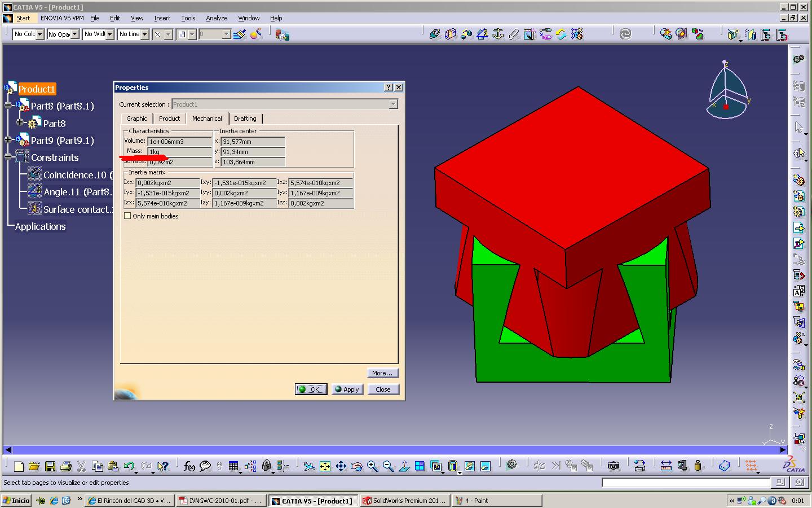The width and height of the screenshot is (812, 508).
Task: Open the No Width dropdown
Action: (x=109, y=34)
